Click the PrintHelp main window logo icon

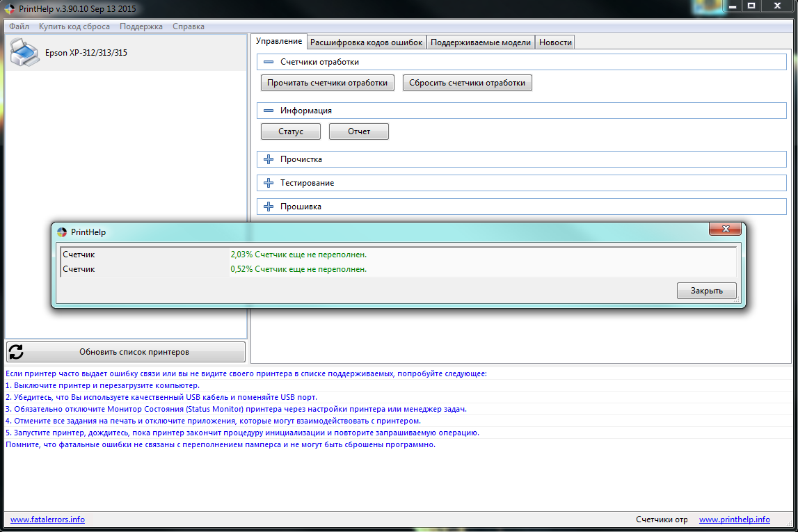pyautogui.click(x=9, y=9)
